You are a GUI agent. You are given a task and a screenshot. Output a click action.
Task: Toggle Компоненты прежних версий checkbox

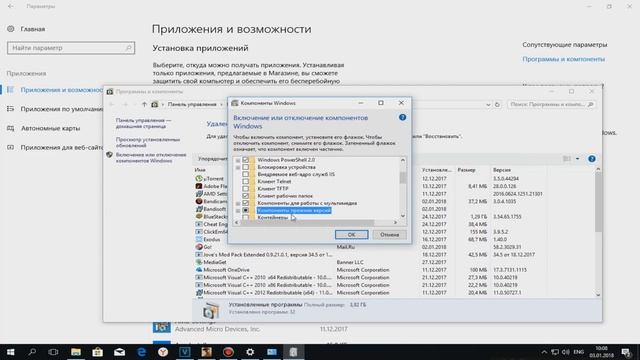pos(245,210)
